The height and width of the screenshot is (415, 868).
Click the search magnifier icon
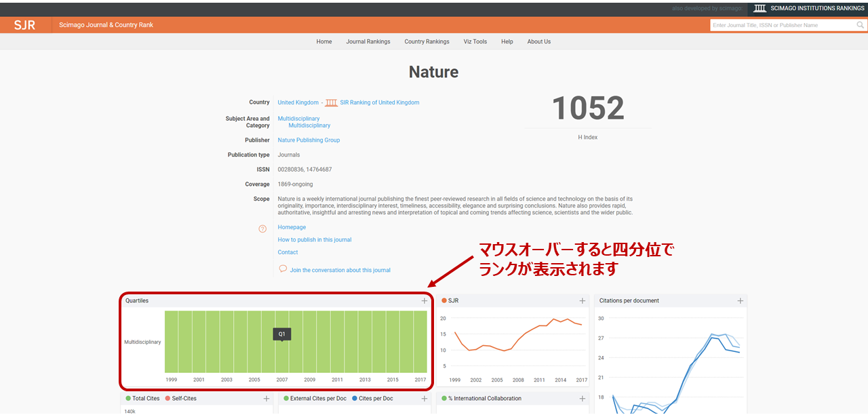point(861,25)
